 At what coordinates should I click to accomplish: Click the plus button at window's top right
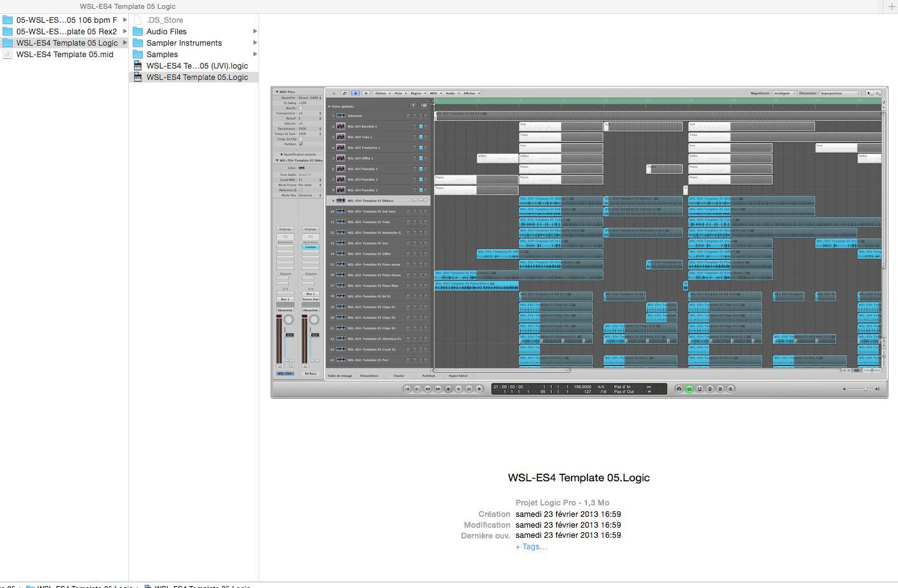[x=891, y=6]
